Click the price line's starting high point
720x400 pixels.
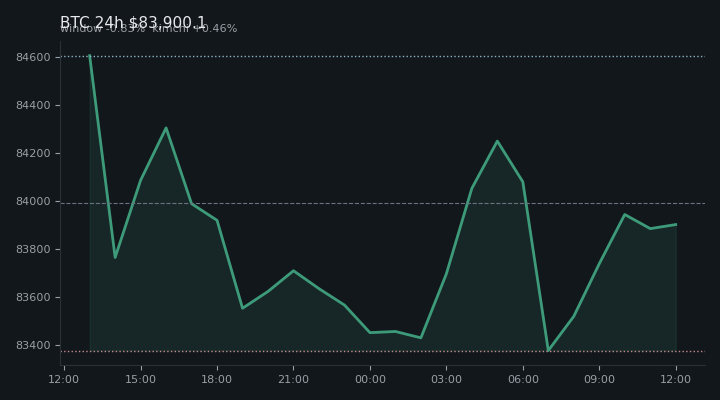click(90, 56)
